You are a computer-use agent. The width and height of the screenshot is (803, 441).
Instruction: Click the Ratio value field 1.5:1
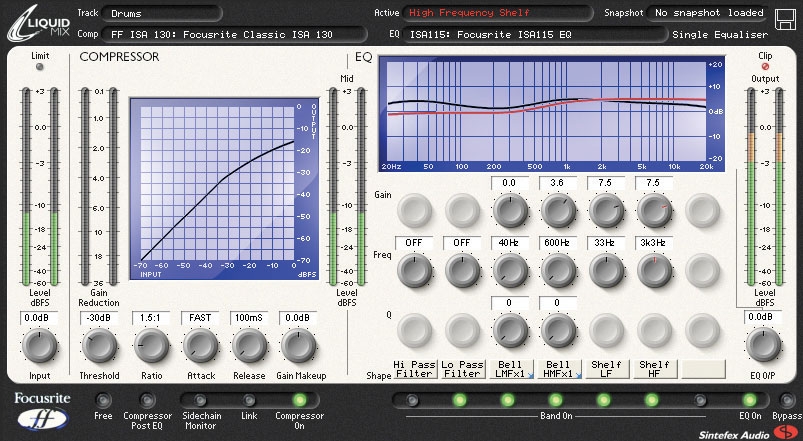151,318
